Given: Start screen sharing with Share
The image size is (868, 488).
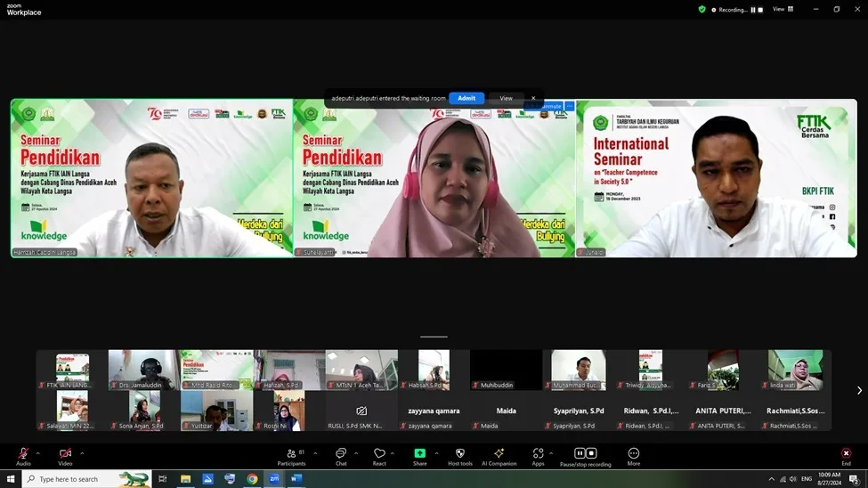Looking at the screenshot, I should pos(419,457).
